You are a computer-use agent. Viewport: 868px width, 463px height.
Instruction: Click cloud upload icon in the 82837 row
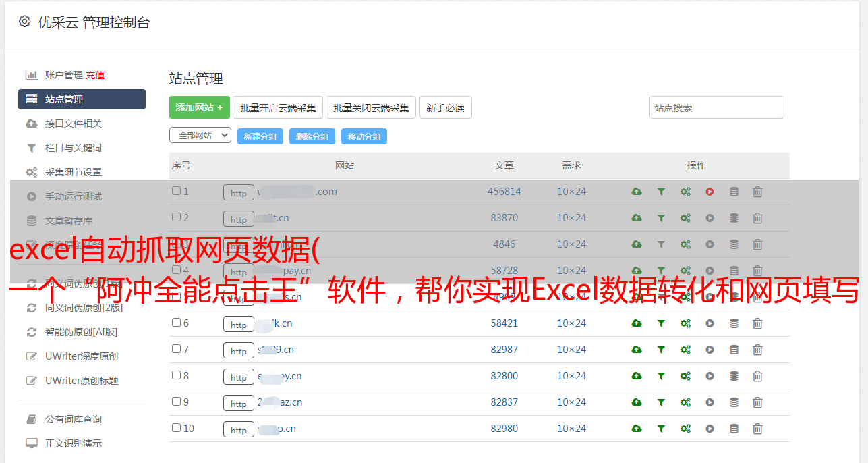637,402
